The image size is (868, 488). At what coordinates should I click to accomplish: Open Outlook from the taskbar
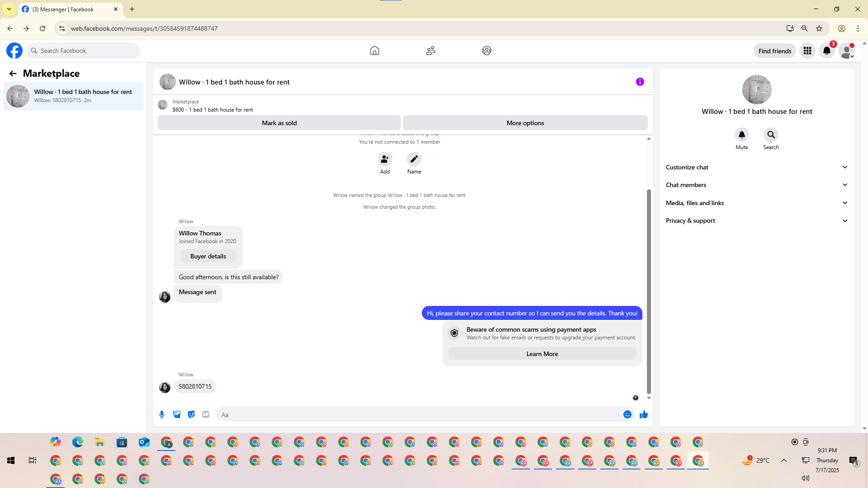(x=144, y=442)
